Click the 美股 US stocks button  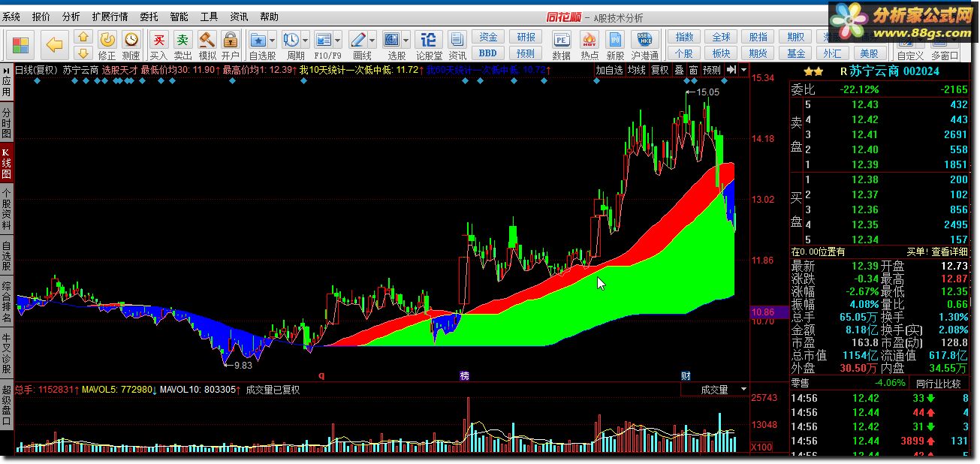coord(869,53)
